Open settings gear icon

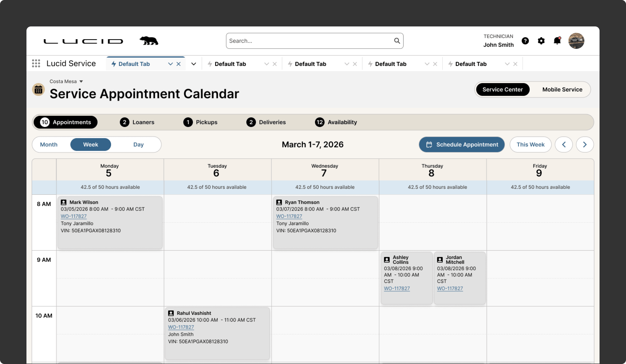(541, 41)
